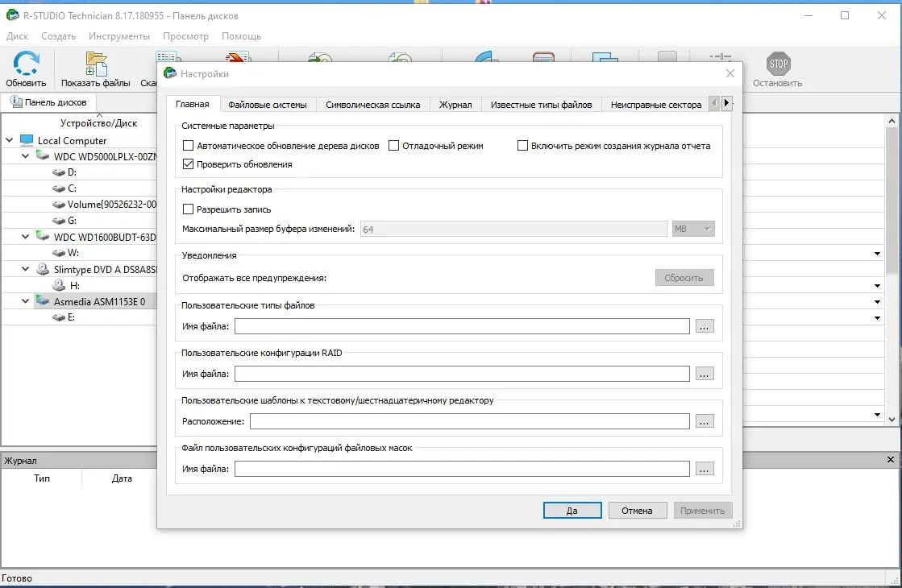Enable Автоматическое обновление дерева дисков
The height and width of the screenshot is (588, 902).
pyautogui.click(x=188, y=146)
